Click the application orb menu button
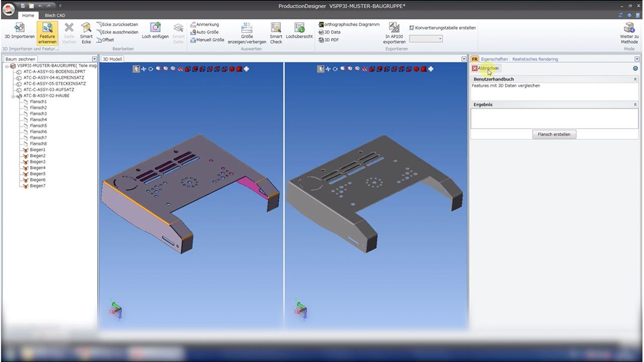The image size is (644, 362). pos(9,9)
